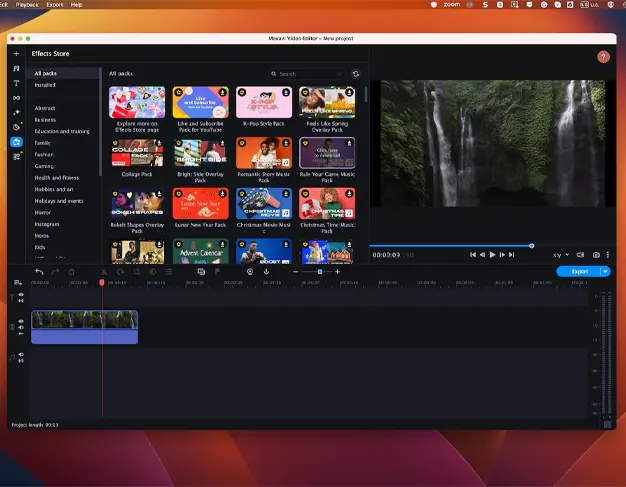
Task: Select the Instagram category
Action: pyautogui.click(x=47, y=224)
